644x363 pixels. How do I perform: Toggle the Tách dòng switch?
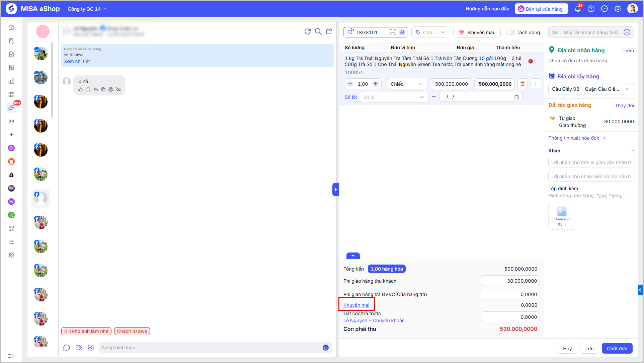tap(510, 32)
